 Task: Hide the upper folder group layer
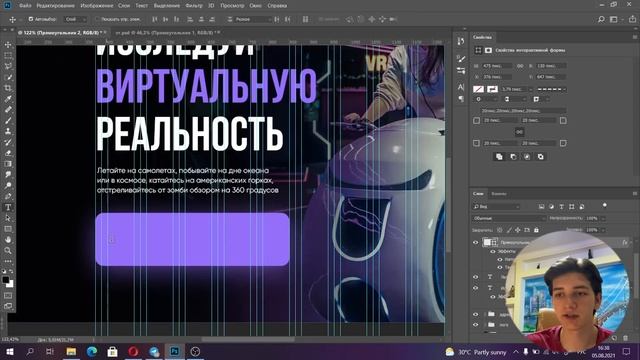[476, 314]
